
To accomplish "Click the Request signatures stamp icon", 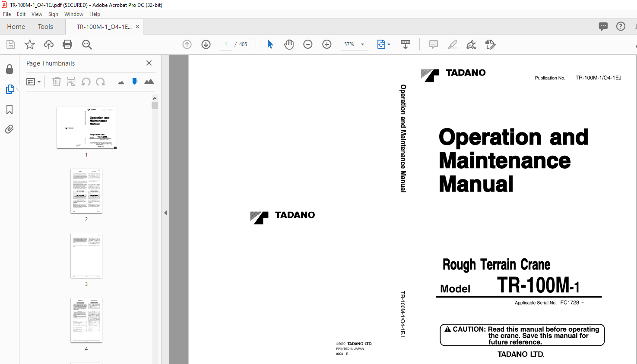I will click(490, 44).
